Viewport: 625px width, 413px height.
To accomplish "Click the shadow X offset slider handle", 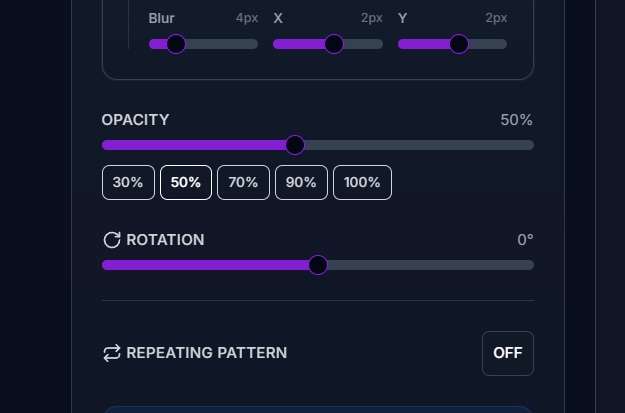I will point(334,44).
